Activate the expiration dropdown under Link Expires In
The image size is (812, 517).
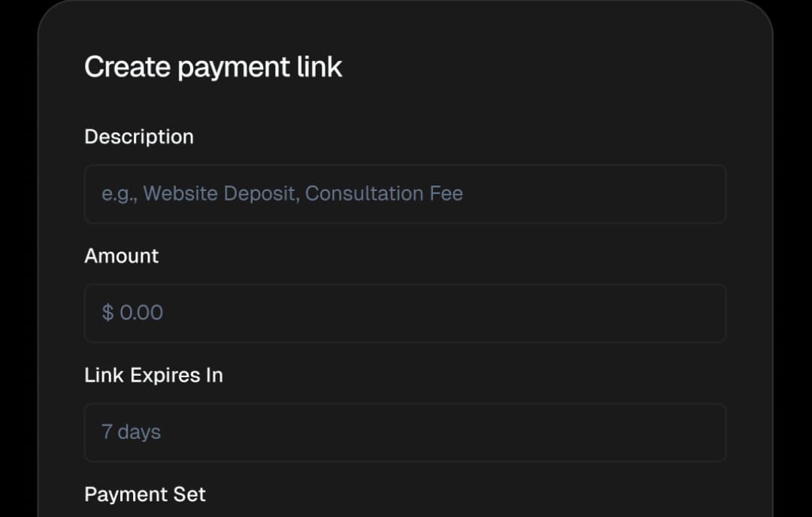[x=406, y=432]
